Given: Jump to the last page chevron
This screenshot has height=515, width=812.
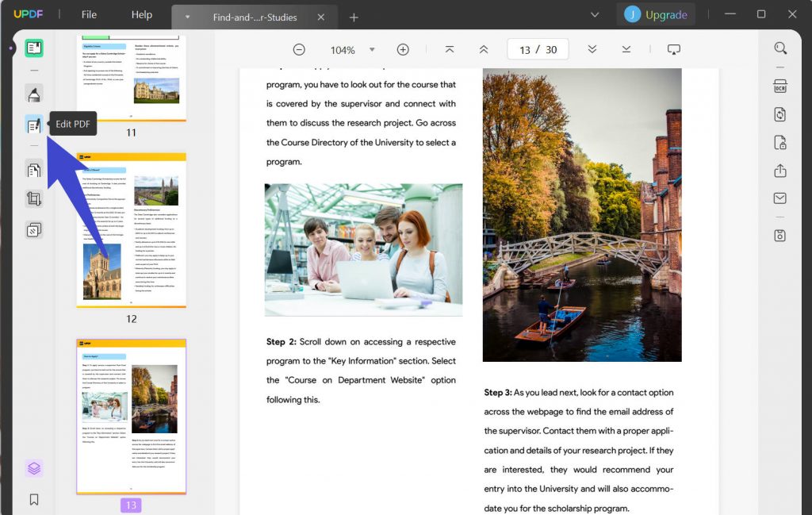Looking at the screenshot, I should [626, 49].
